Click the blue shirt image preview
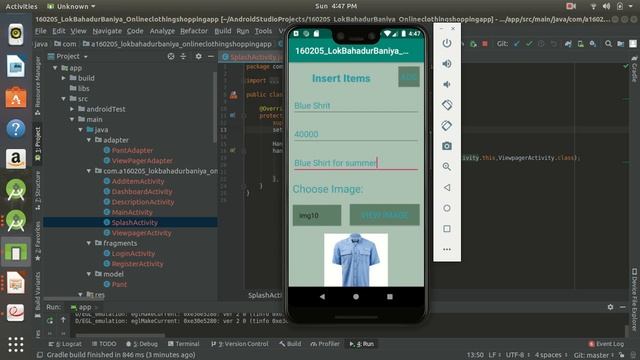 356,260
